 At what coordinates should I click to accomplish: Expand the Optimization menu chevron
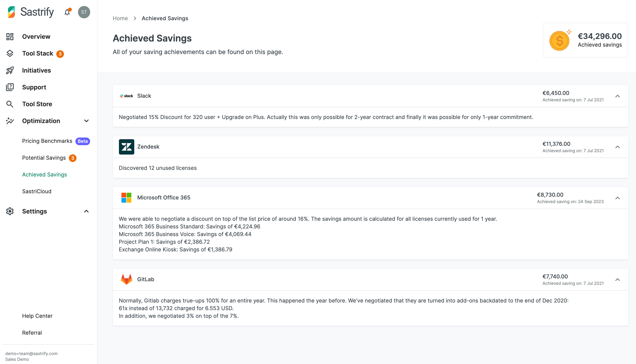point(86,121)
